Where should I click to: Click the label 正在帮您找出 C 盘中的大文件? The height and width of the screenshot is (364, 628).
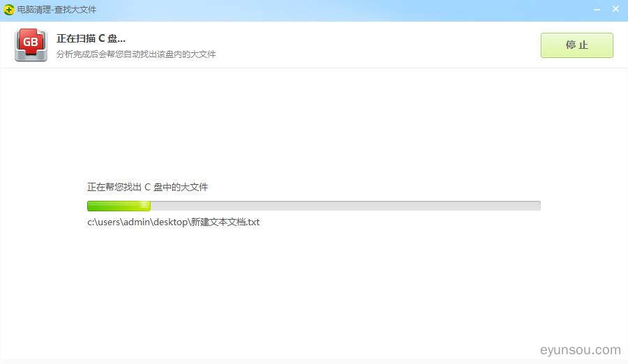pos(147,187)
